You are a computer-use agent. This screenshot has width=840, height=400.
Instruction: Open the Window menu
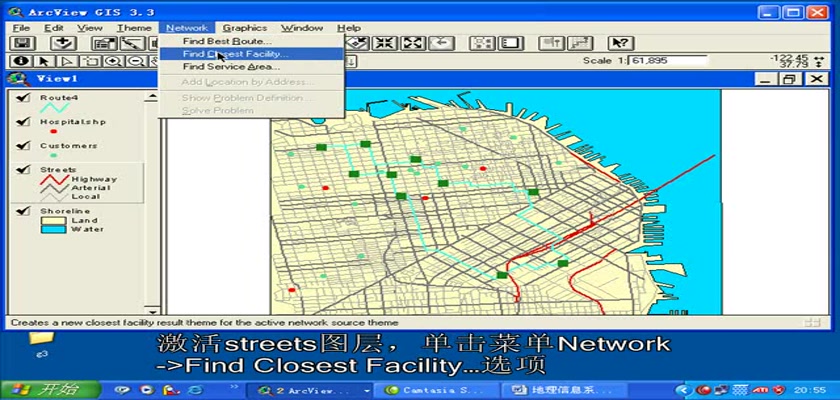click(x=302, y=28)
